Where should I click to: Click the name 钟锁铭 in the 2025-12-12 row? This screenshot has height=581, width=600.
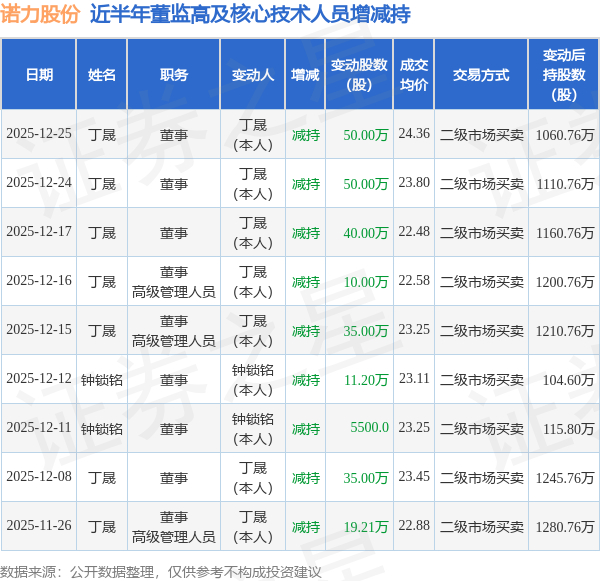coord(101,380)
